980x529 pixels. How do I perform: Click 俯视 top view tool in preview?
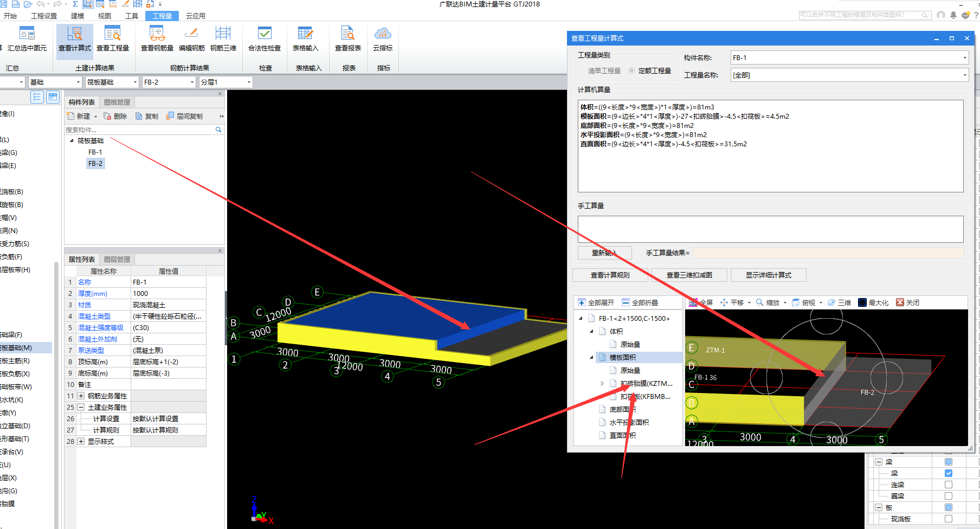pyautogui.click(x=803, y=302)
